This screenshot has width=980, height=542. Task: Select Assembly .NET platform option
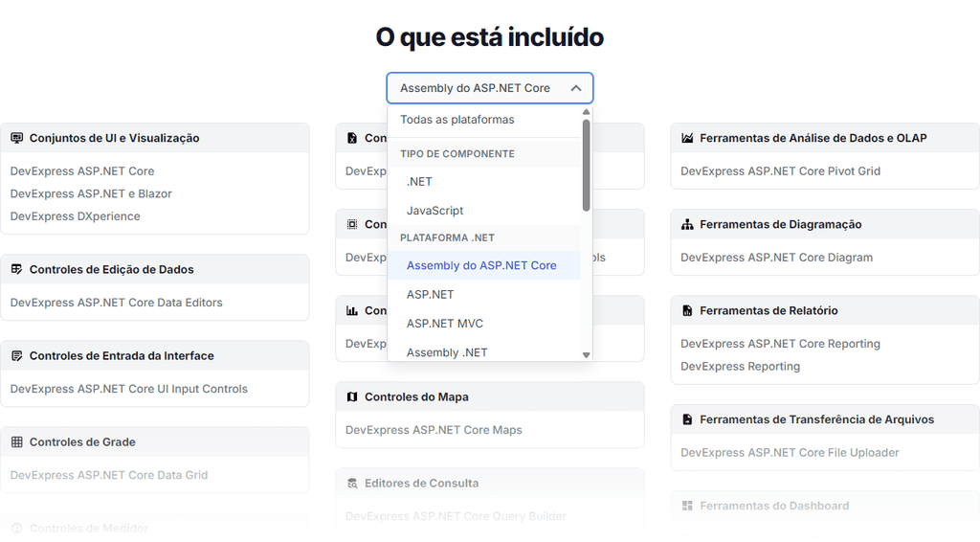[484, 352]
